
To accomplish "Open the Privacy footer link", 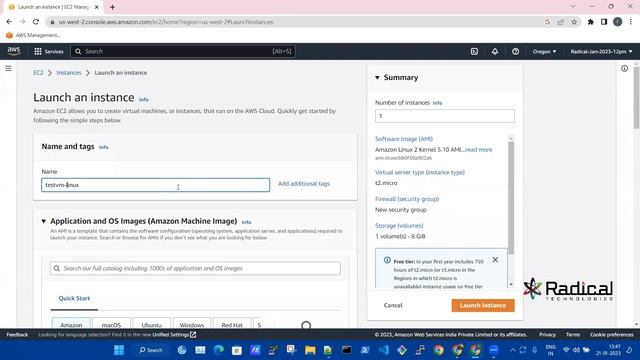I will (547, 335).
